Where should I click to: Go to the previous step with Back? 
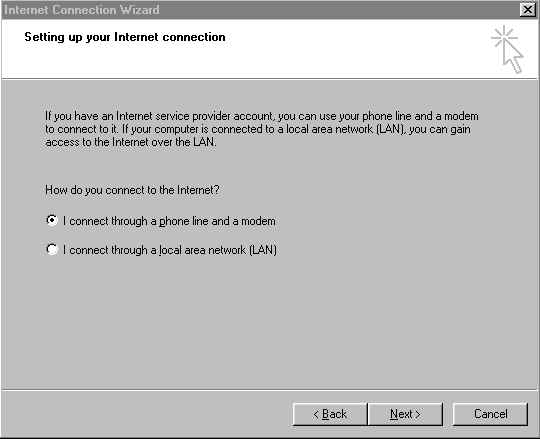330,414
